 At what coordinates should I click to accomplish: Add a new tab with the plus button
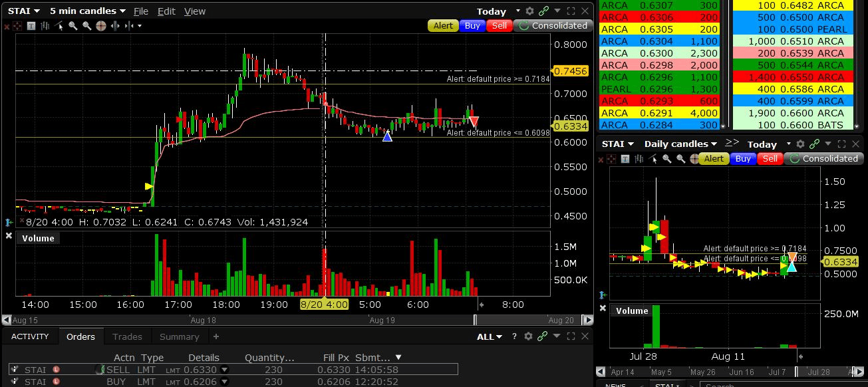[x=216, y=336]
